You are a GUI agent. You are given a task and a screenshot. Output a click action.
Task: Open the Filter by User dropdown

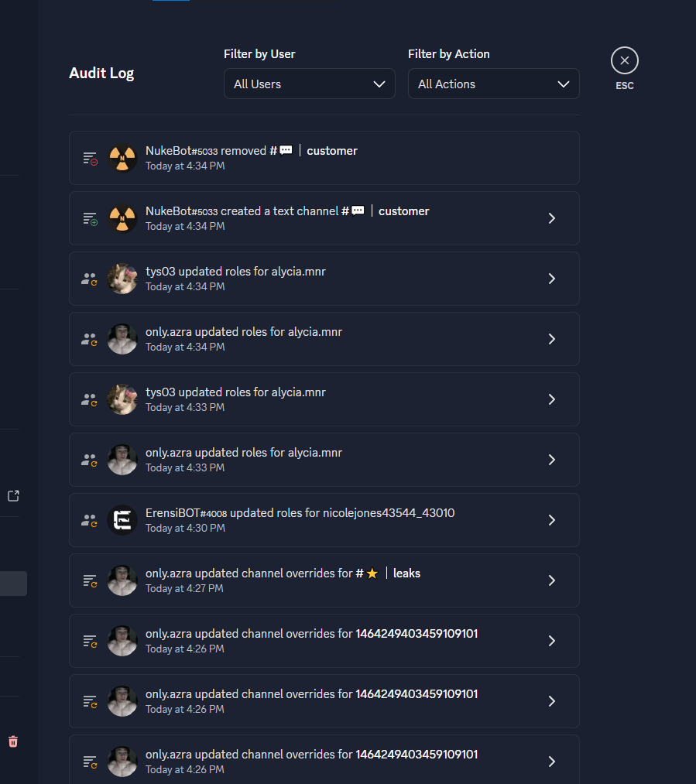[310, 84]
